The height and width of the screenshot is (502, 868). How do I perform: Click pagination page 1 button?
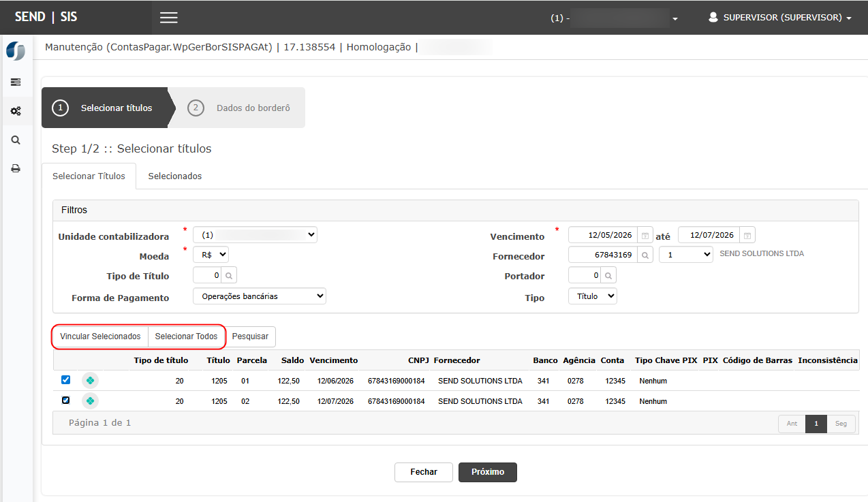click(x=816, y=424)
